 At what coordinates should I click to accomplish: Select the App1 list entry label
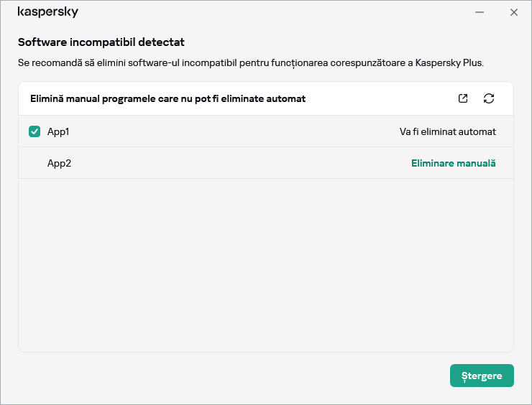[58, 131]
